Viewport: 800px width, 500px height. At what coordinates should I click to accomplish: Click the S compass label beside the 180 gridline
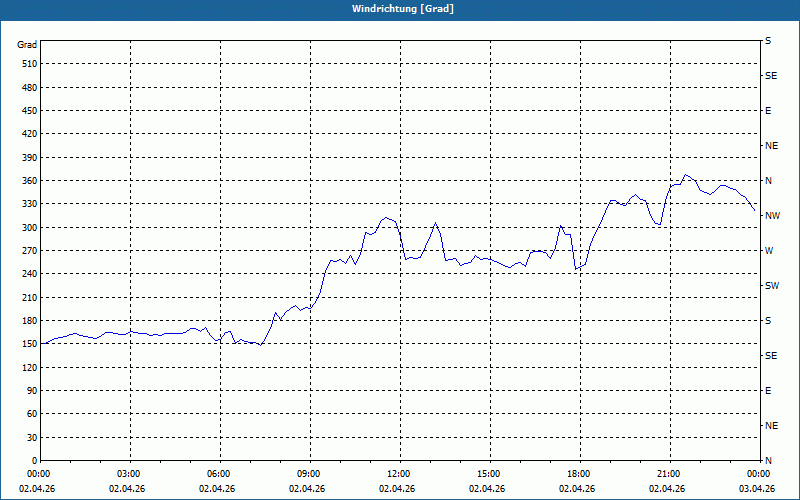point(768,321)
